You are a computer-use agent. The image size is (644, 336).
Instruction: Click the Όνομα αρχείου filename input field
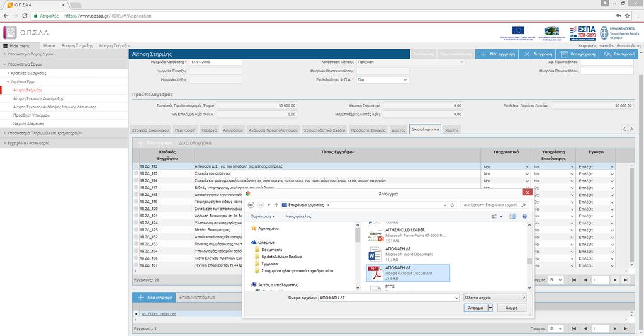388,298
